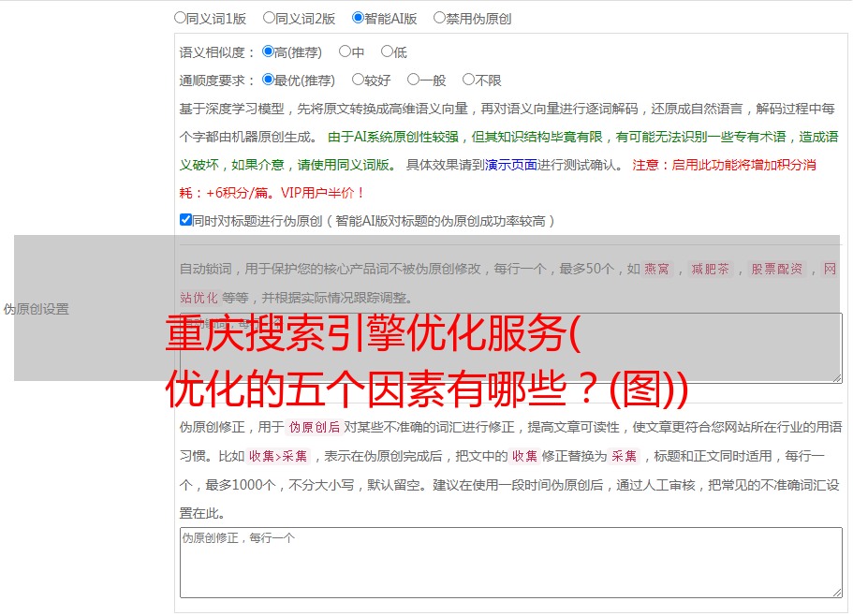The width and height of the screenshot is (853, 616).
Task: Pick the 禁用伪原创 radio option
Action: (439, 18)
